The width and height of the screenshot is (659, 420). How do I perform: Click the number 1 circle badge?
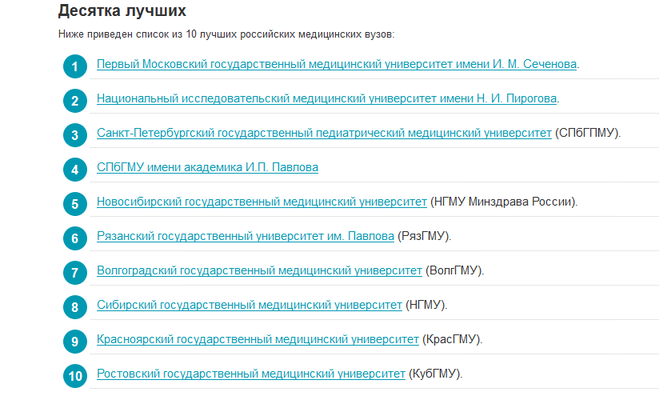(x=74, y=67)
